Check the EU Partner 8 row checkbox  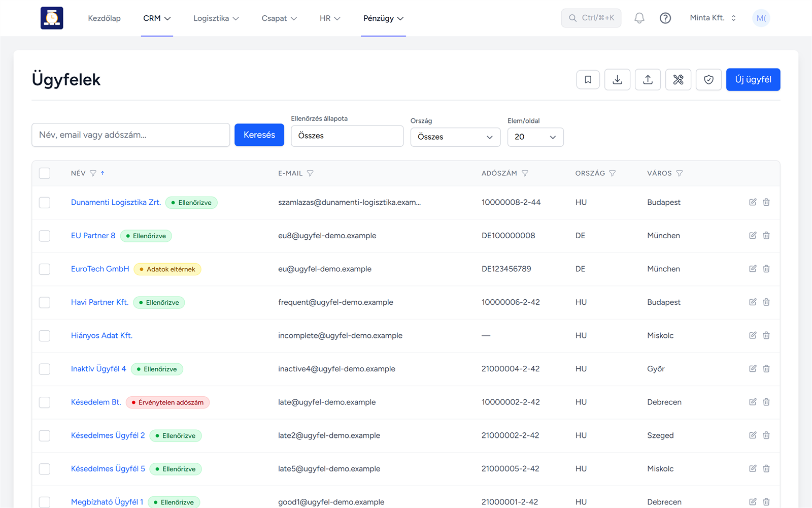point(45,236)
